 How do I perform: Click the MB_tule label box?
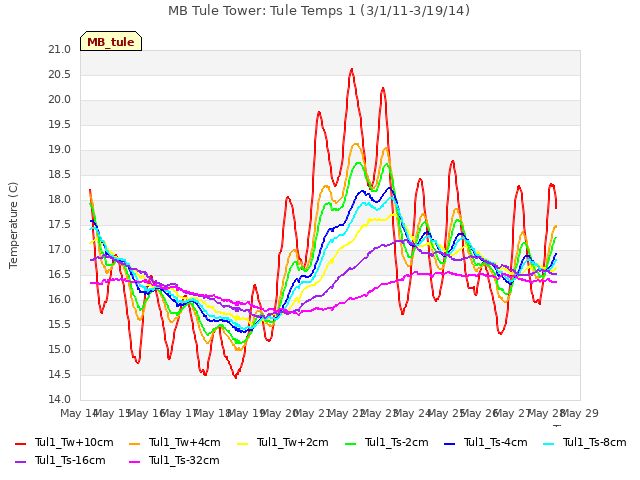111,41
